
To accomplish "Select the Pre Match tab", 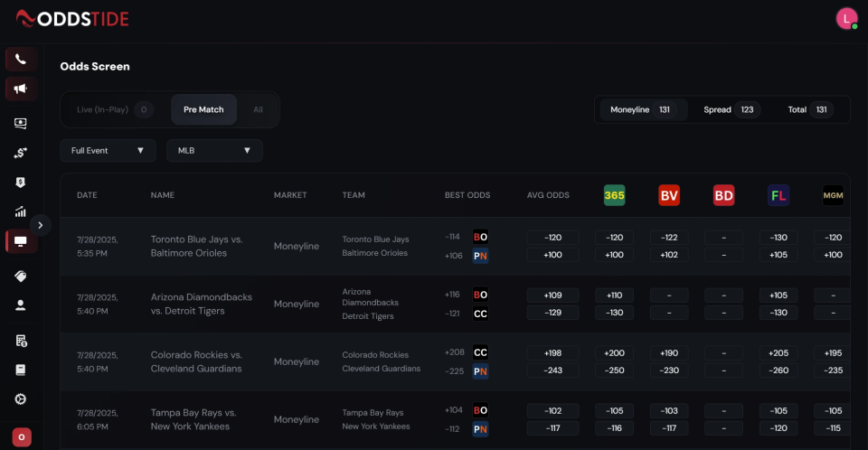I will pos(203,109).
